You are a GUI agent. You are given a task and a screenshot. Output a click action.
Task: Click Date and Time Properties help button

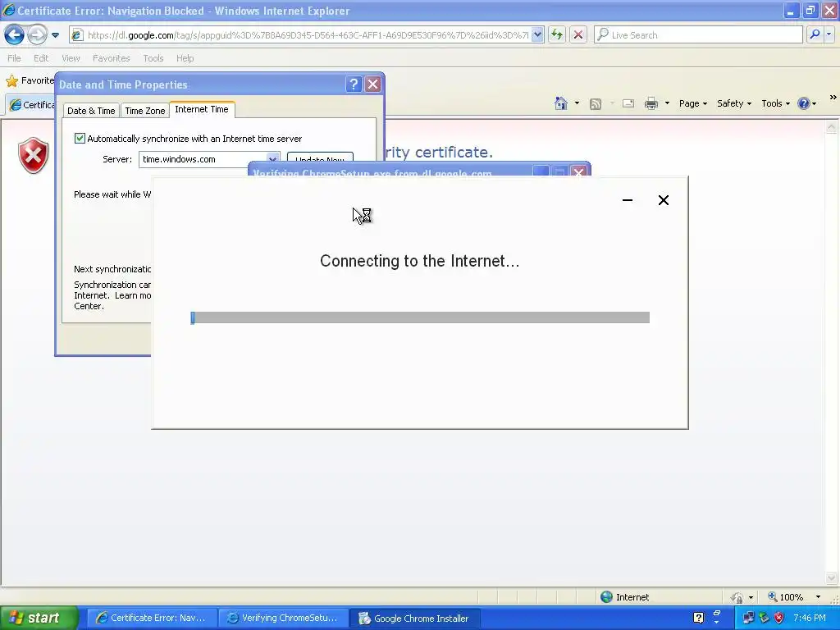tap(353, 84)
